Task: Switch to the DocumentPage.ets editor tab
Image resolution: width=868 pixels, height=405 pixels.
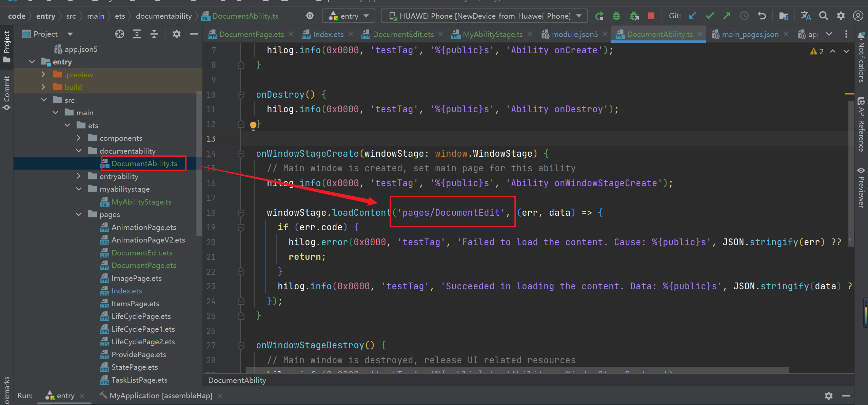Action: [x=251, y=34]
